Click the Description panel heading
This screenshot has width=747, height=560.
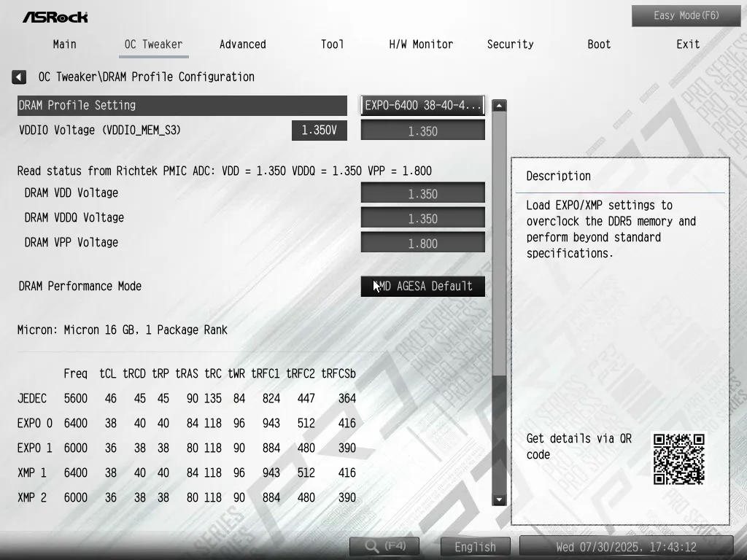coord(558,176)
